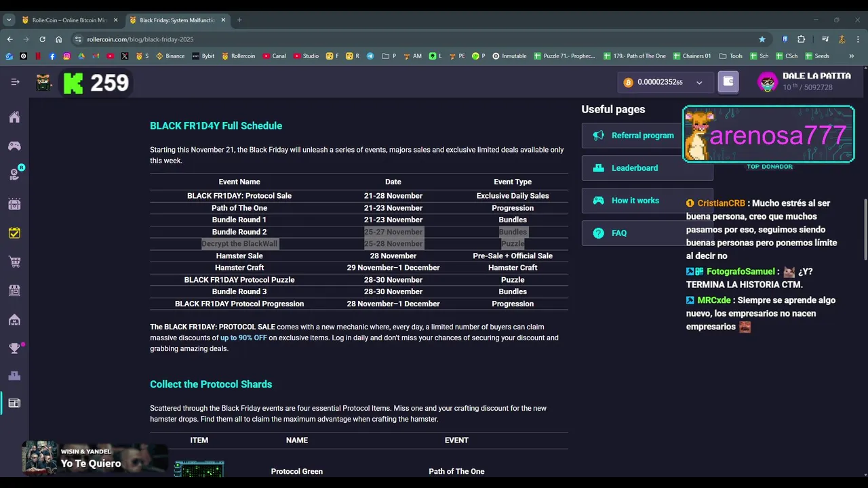The width and height of the screenshot is (868, 488).
Task: Open the How it works link
Action: tap(647, 201)
